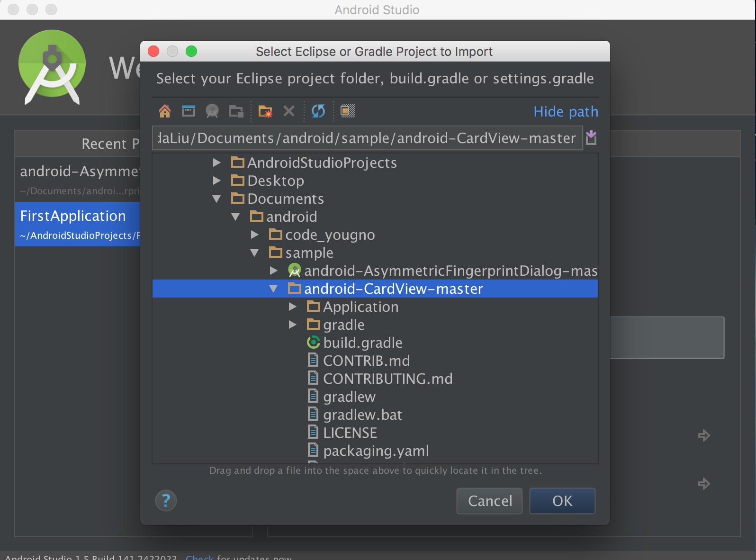756x560 pixels.
Task: Collapse the sample folder
Action: click(x=255, y=253)
